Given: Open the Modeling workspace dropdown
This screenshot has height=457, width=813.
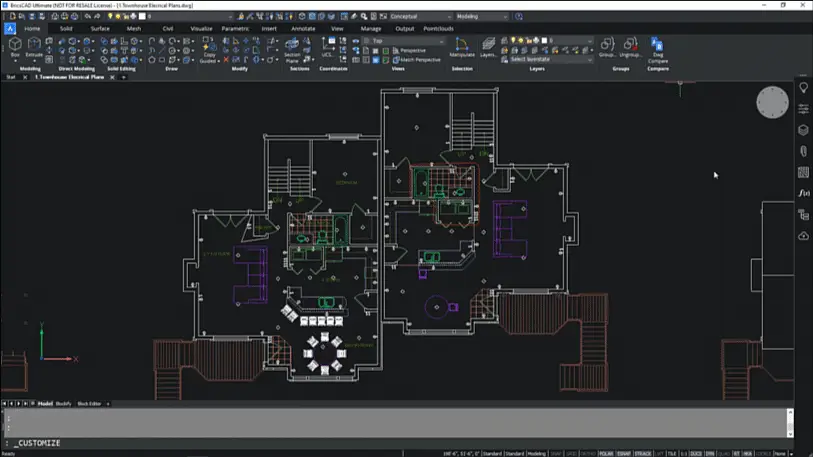Looking at the screenshot, I should tap(482, 17).
